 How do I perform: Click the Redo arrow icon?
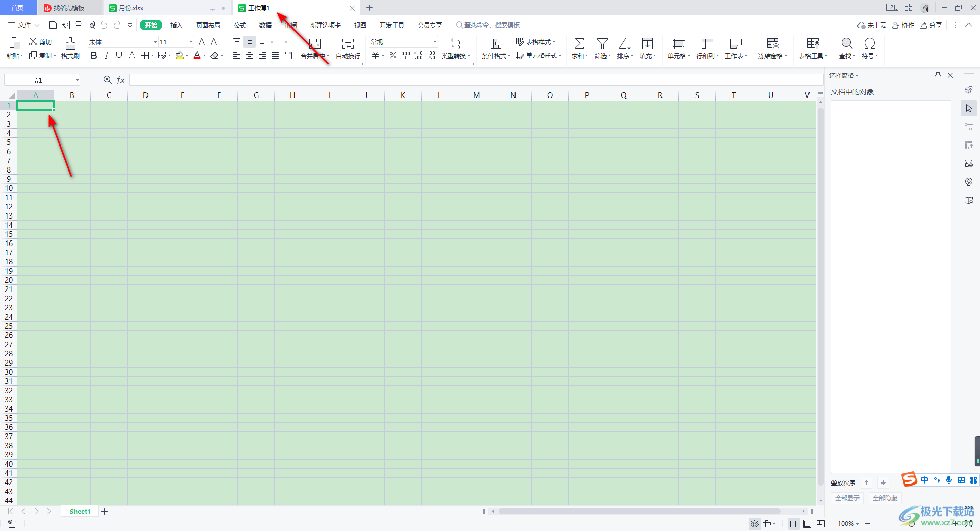[x=117, y=25]
